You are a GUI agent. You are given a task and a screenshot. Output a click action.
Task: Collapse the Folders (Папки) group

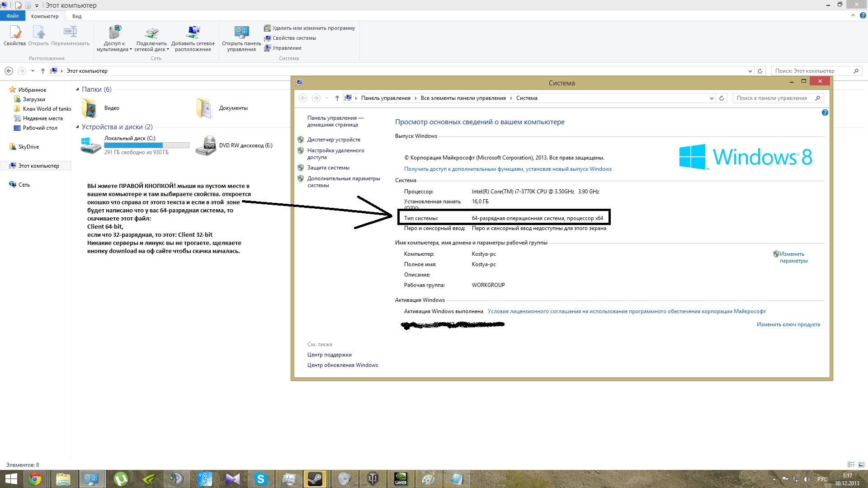coord(77,89)
